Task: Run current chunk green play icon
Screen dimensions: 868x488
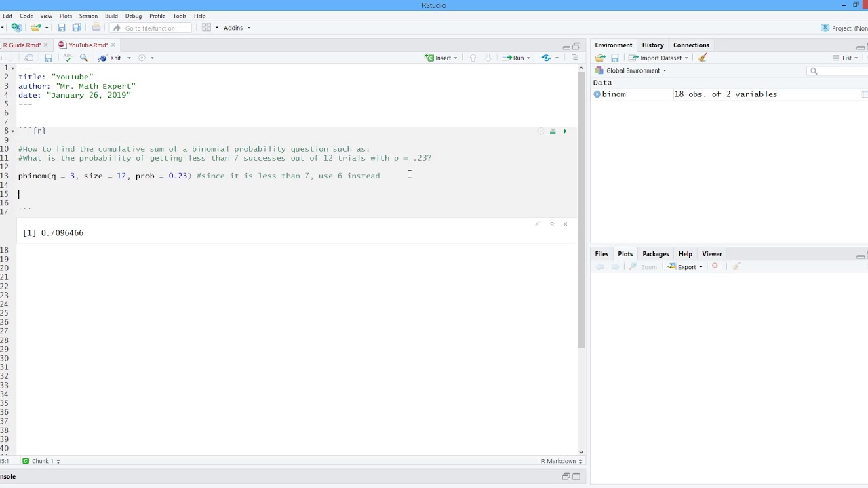Action: pyautogui.click(x=565, y=131)
